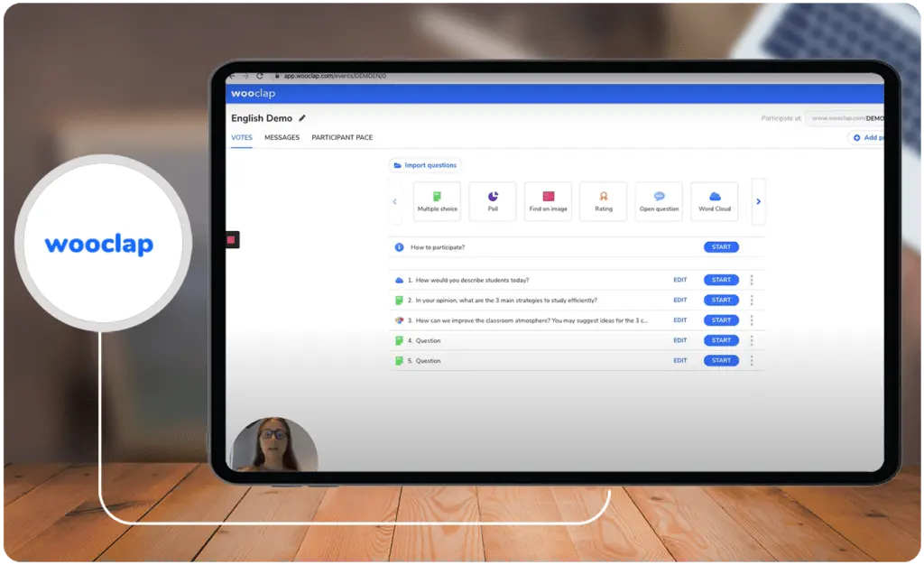The width and height of the screenshot is (924, 565).
Task: Open more options for question 2
Action: click(x=752, y=300)
